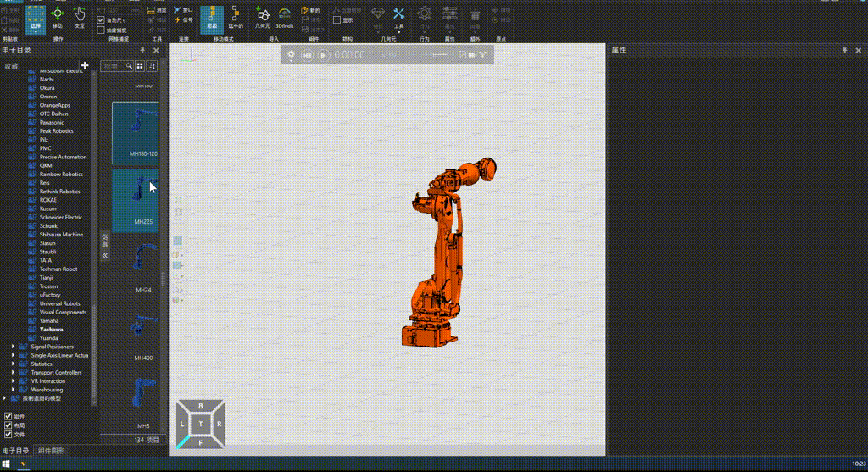Viewport: 868px width, 472px height.
Task: Toggle 自动尺寸 (auto size) checkbox
Action: (x=101, y=20)
